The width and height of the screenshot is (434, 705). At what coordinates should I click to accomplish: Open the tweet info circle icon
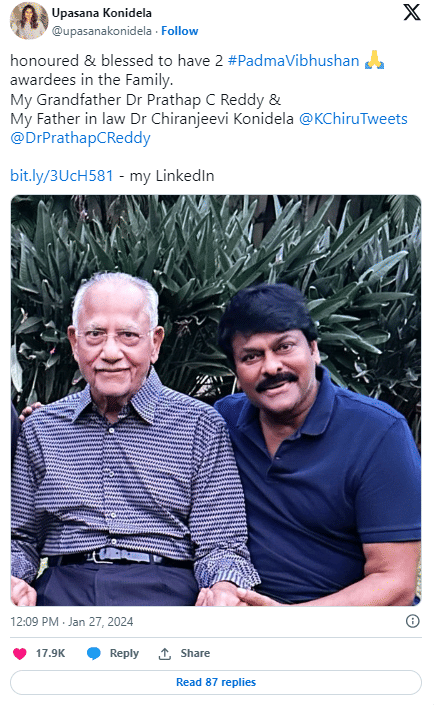(x=412, y=621)
